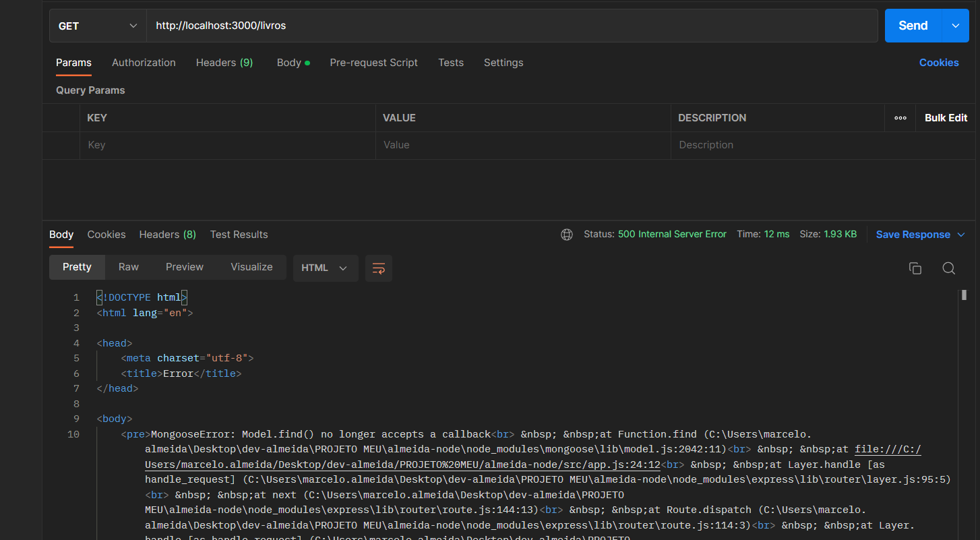980x540 pixels.
Task: Click the Time: 12 ms value
Action: pyautogui.click(x=776, y=235)
